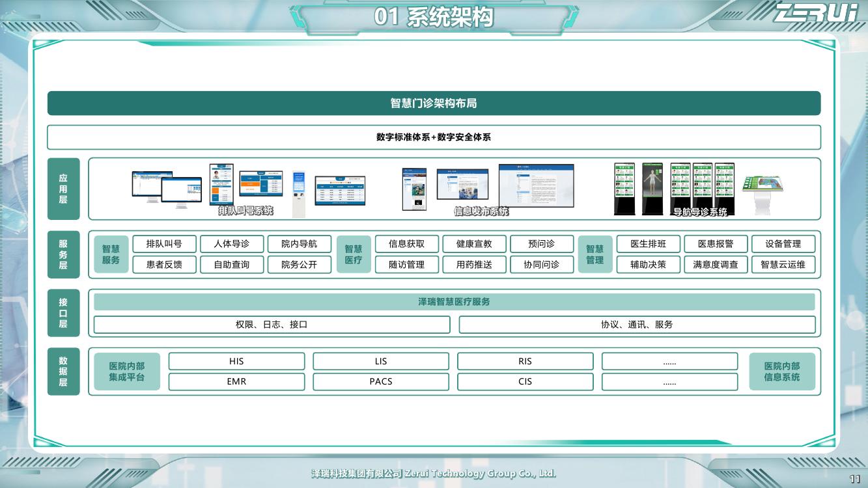Select the 权限、日志、接口 box
This screenshot has height=488, width=868.
[x=272, y=324]
